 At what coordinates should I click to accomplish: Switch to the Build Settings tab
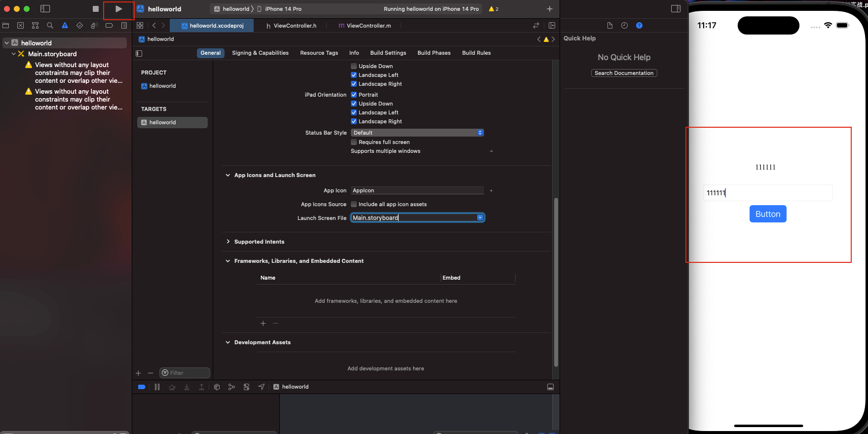[x=388, y=53]
